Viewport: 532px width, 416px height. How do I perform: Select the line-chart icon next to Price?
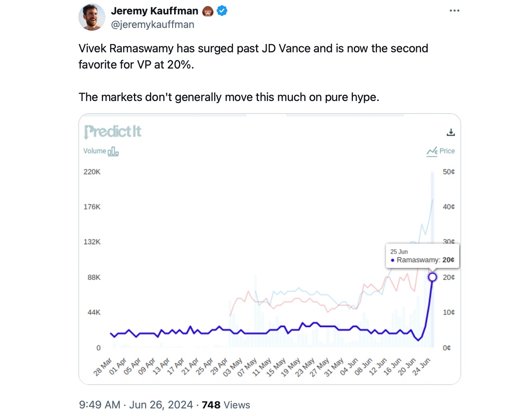pyautogui.click(x=431, y=151)
